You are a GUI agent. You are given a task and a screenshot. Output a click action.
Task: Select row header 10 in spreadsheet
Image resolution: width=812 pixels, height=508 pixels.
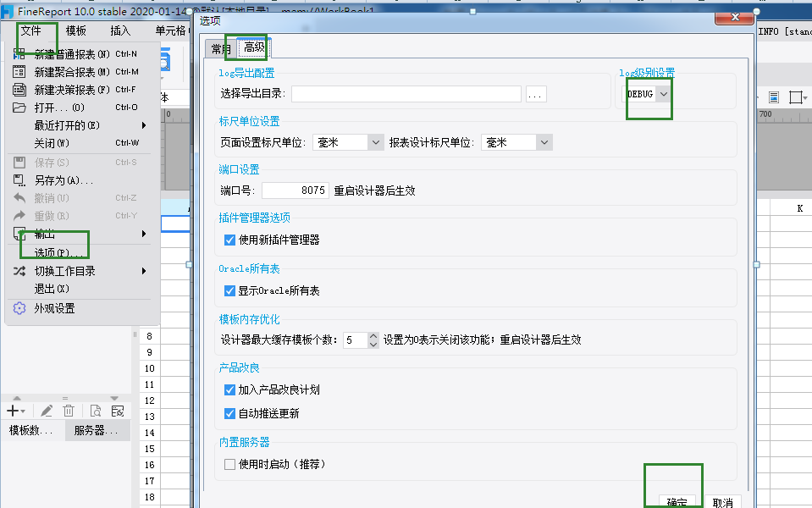point(150,368)
